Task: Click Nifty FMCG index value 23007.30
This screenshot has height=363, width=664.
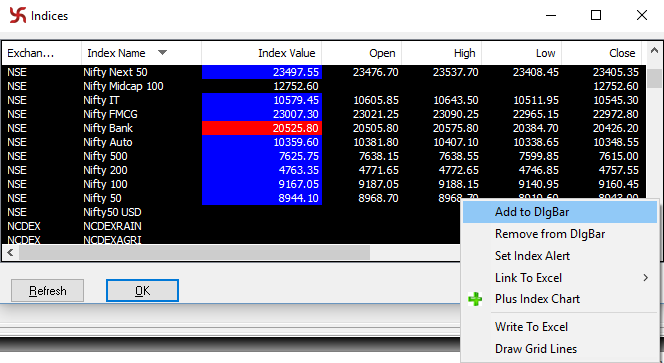Action: coord(262,114)
